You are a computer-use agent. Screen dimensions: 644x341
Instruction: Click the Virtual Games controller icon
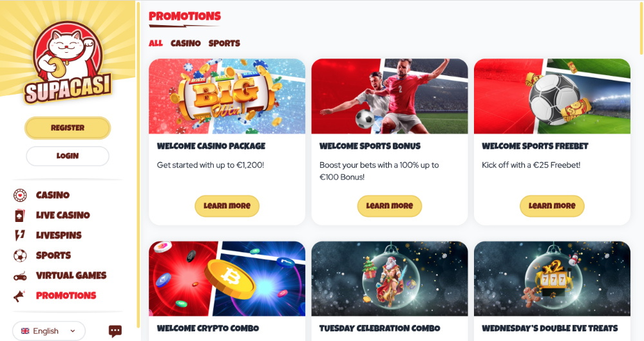pyautogui.click(x=20, y=276)
